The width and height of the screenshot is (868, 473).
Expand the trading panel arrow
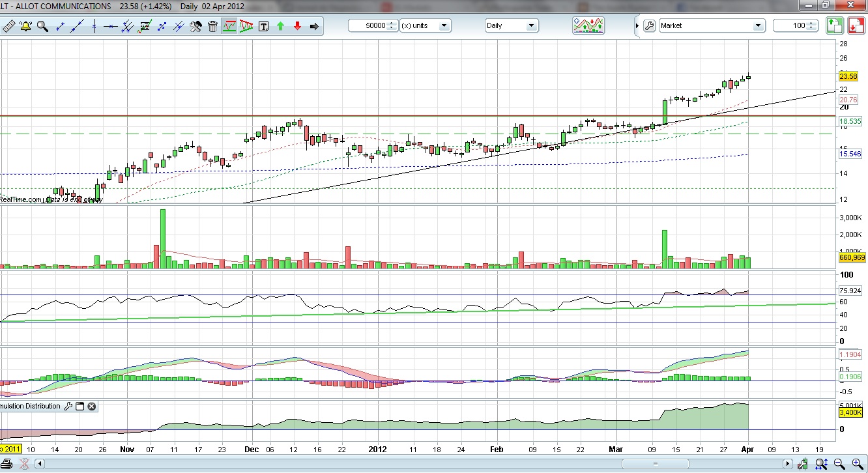[637, 25]
